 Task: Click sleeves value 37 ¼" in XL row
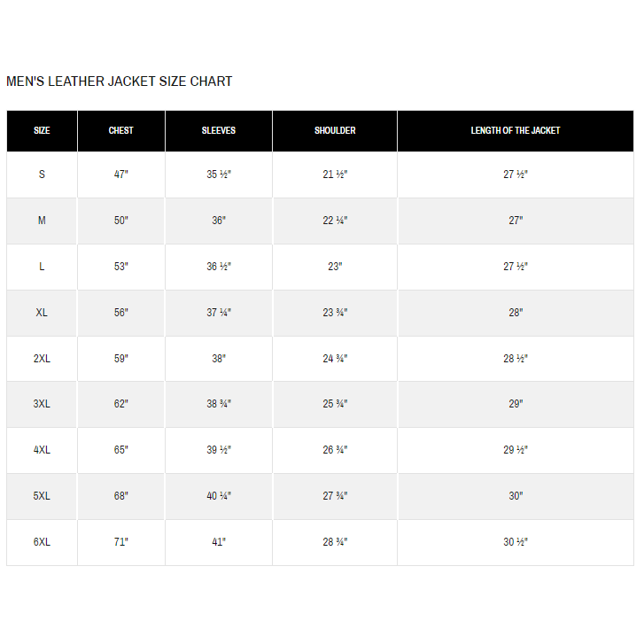(x=219, y=312)
